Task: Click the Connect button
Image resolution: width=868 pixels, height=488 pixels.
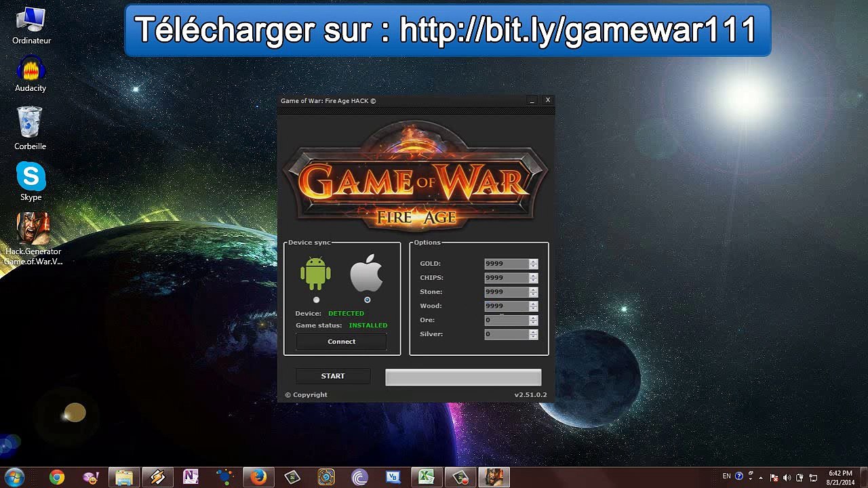Action: (x=342, y=342)
